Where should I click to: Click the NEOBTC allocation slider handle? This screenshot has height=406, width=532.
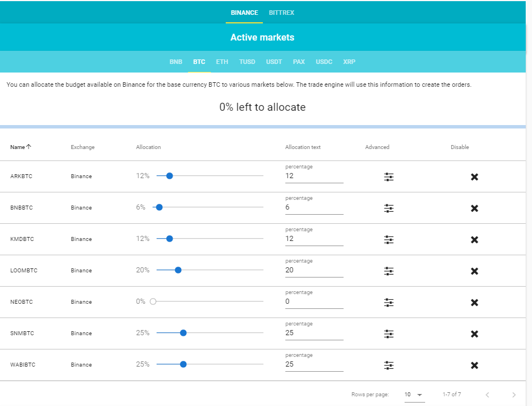click(x=153, y=301)
